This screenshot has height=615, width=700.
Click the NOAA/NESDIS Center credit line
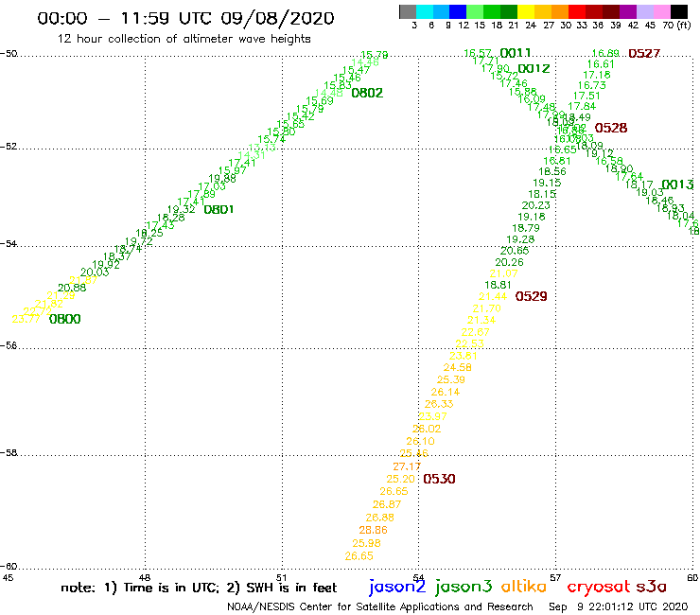[x=380, y=606]
